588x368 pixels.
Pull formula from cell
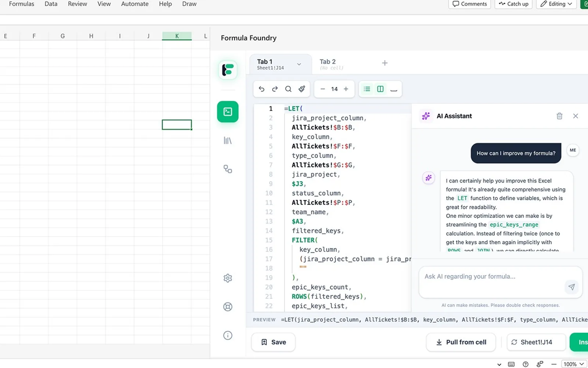point(461,342)
